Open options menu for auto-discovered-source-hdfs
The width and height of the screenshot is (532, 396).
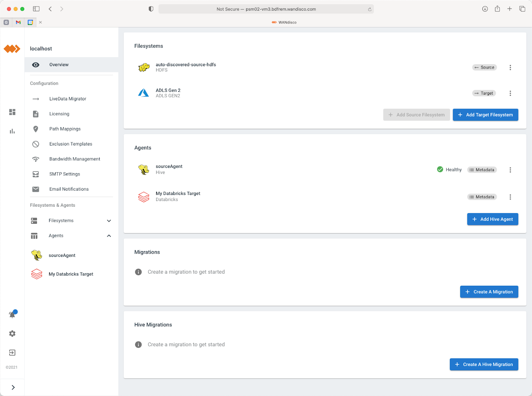510,68
